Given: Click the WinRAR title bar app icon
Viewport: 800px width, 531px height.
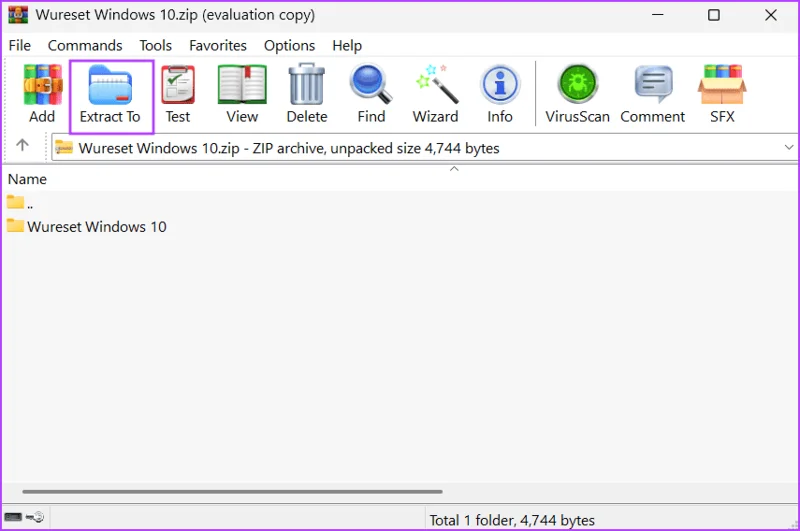Looking at the screenshot, I should (x=18, y=15).
